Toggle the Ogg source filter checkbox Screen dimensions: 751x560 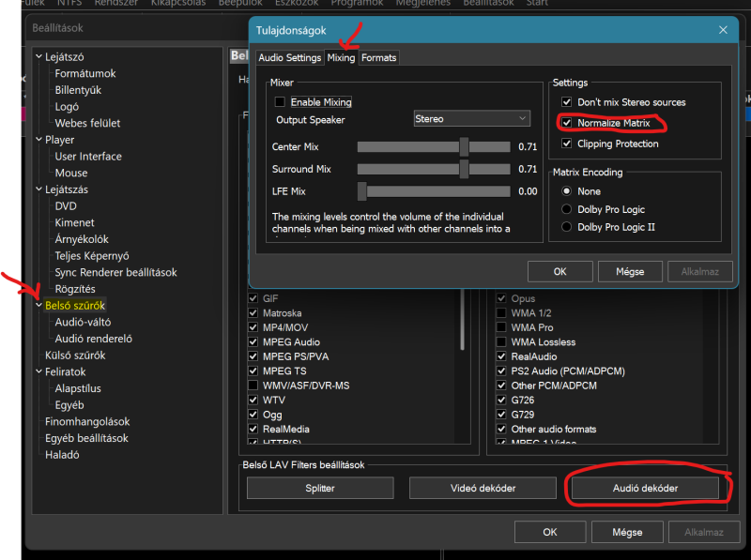pos(253,415)
